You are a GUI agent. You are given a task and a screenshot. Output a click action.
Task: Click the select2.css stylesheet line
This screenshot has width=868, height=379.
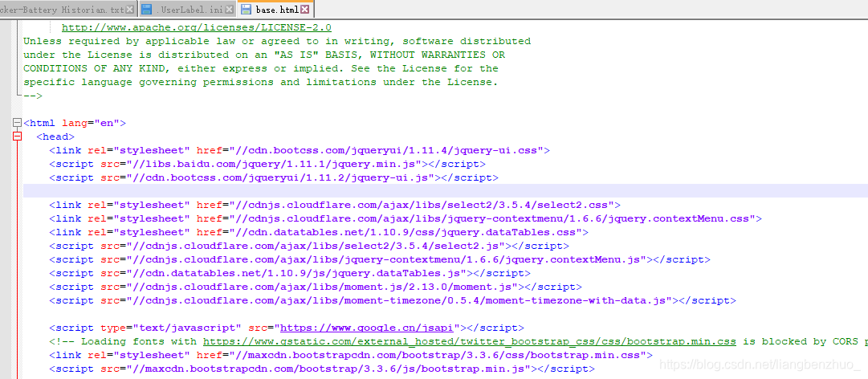coord(335,205)
